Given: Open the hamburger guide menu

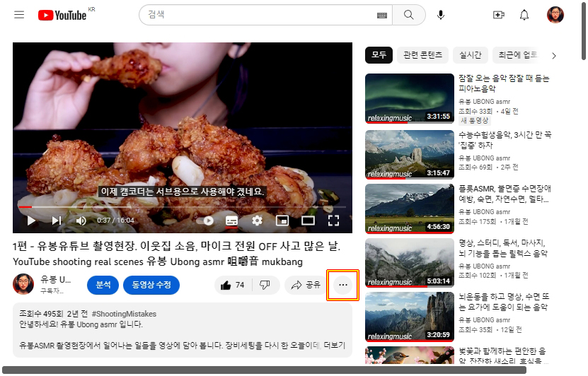Looking at the screenshot, I should coord(19,15).
